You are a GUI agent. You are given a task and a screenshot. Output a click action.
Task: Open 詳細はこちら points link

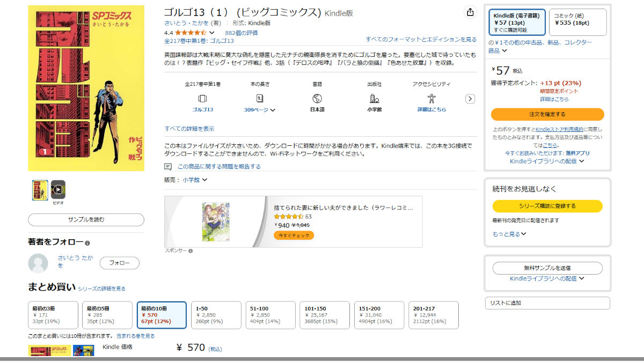pos(554,99)
